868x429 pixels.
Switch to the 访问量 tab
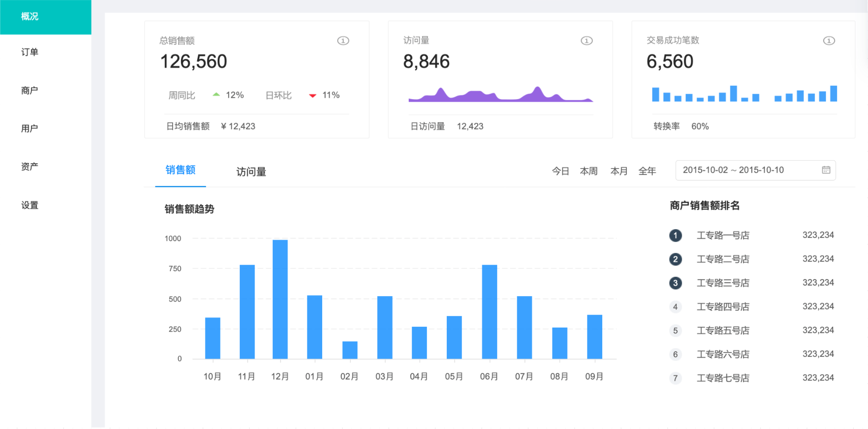click(x=251, y=172)
